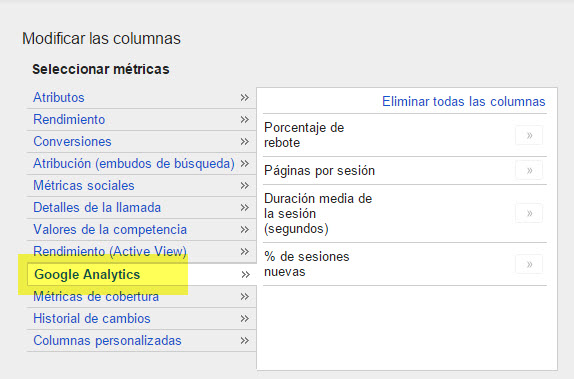Expand Métricas de cobertura double-arrow

[245, 297]
